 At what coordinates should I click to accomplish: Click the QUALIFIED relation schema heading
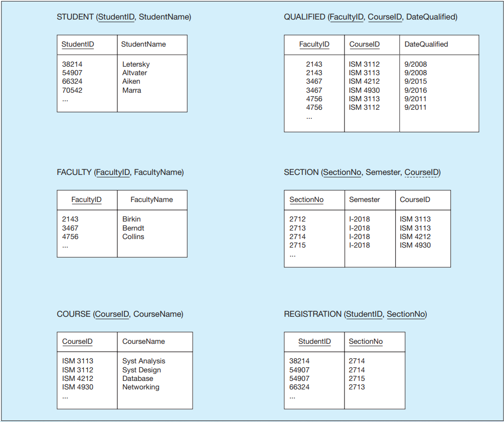pos(371,17)
